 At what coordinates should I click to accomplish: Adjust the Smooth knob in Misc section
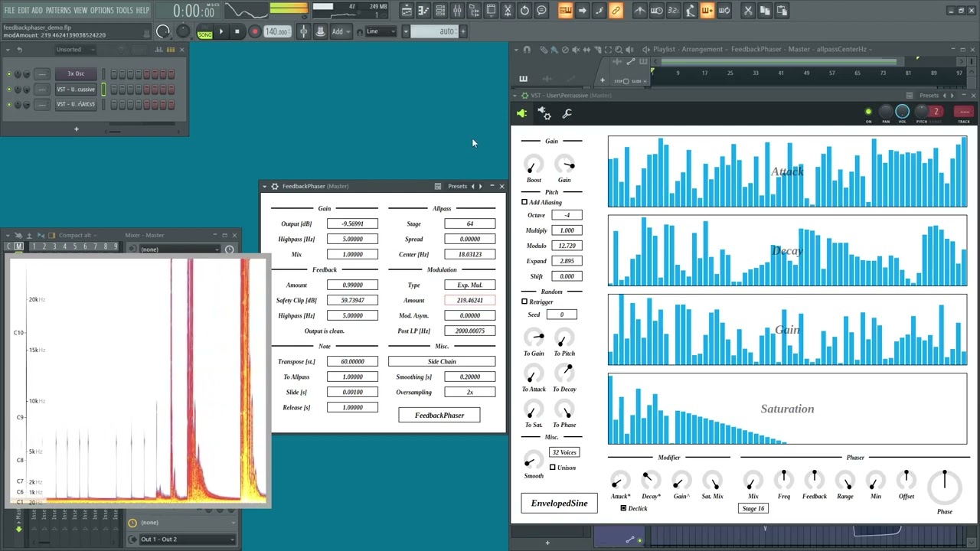pyautogui.click(x=534, y=461)
